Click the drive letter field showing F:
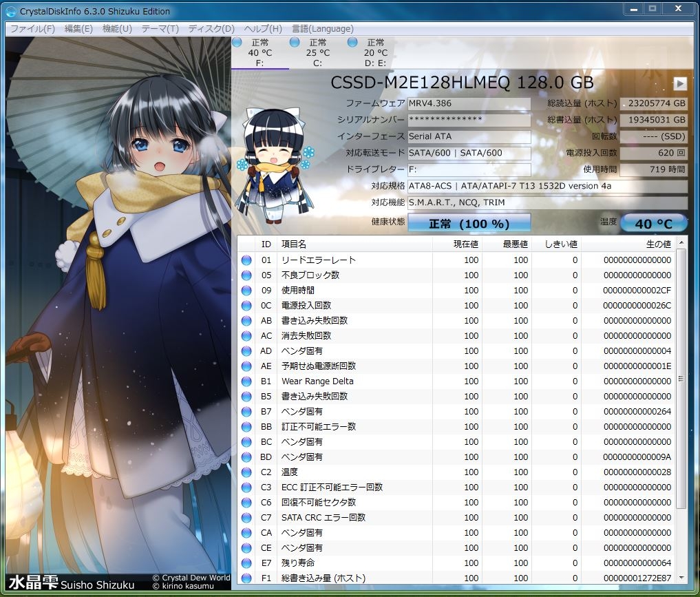700x597 pixels. (x=469, y=169)
